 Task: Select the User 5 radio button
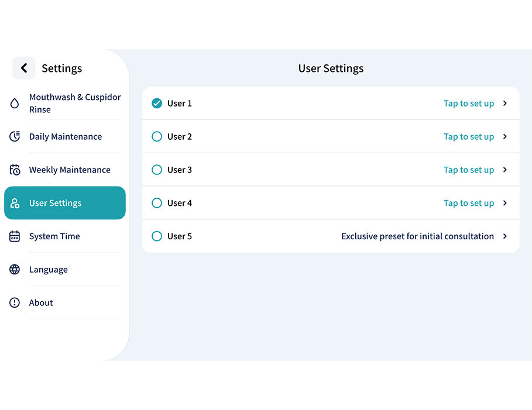[x=157, y=237]
